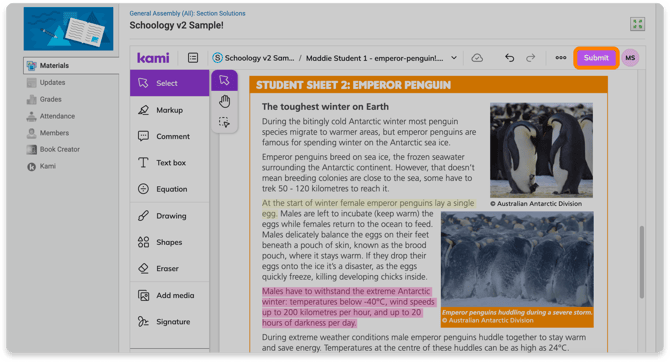Open the Equation tool
This screenshot has width=670, height=362.
pyautogui.click(x=169, y=189)
